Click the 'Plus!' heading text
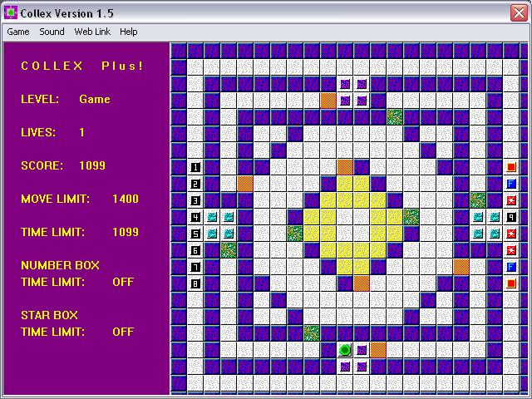The image size is (532, 399). (x=122, y=66)
